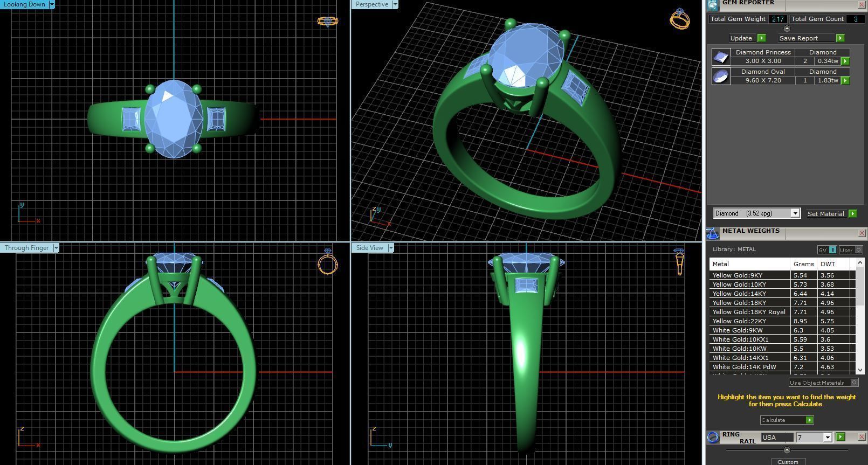The width and height of the screenshot is (868, 465).
Task: Click ring orientation icon in Perspective viewport
Action: coord(680,19)
